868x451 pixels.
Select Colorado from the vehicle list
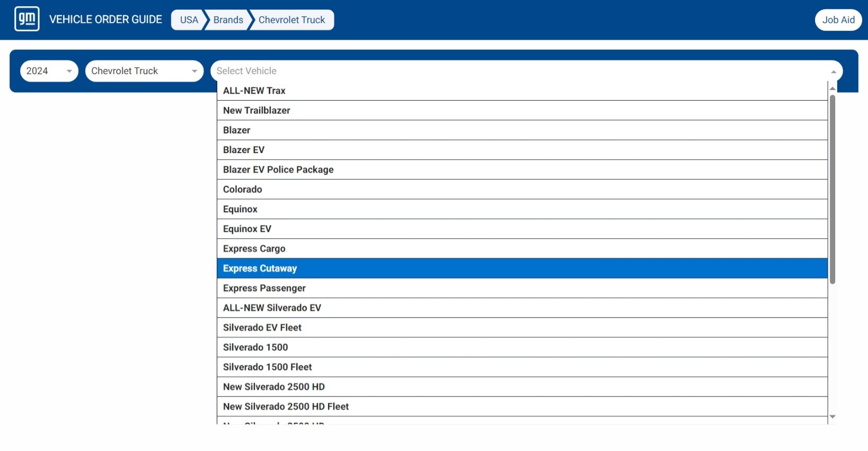pyautogui.click(x=522, y=190)
